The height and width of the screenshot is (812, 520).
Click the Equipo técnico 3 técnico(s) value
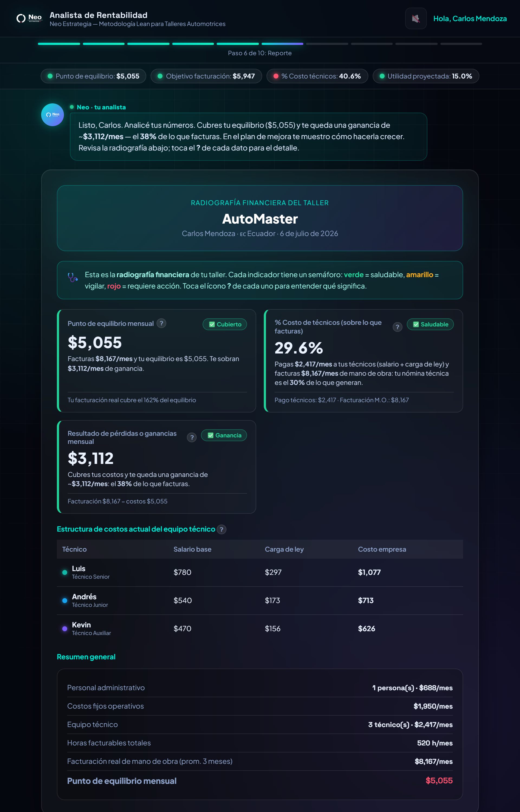coord(410,725)
